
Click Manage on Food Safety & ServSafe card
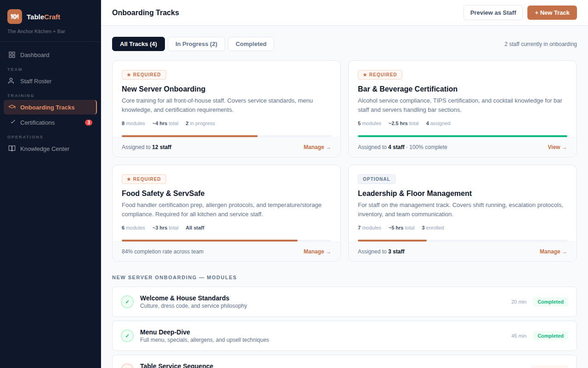coord(317,252)
